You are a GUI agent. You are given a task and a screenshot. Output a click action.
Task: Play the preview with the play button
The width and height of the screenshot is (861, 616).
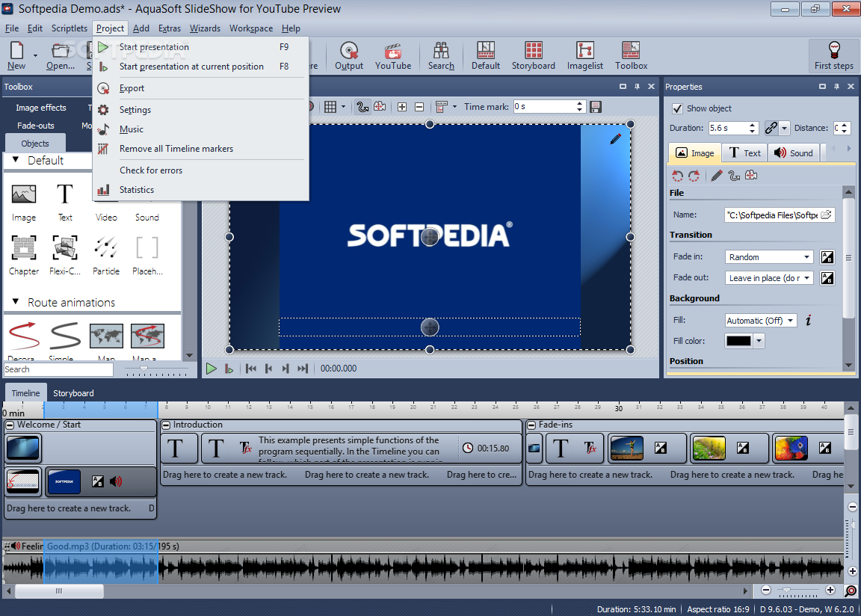(211, 369)
